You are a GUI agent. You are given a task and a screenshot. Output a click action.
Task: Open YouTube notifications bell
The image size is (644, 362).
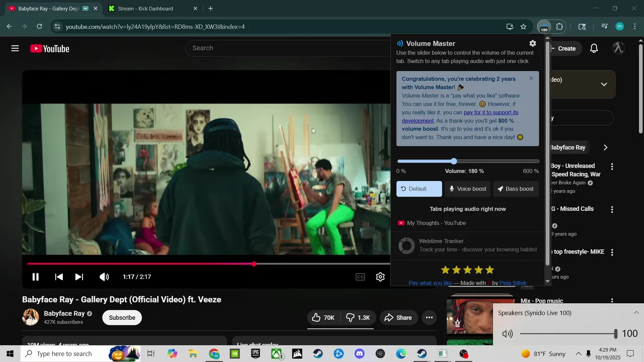coord(594,48)
